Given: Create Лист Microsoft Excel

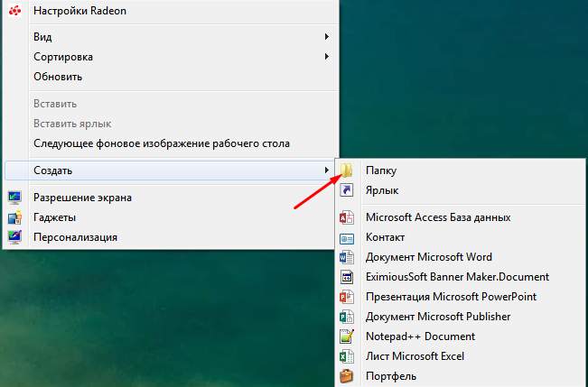Looking at the screenshot, I should (x=461, y=356).
